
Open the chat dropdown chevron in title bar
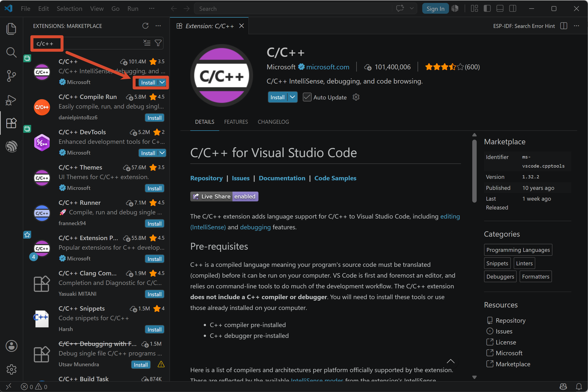pyautogui.click(x=412, y=9)
